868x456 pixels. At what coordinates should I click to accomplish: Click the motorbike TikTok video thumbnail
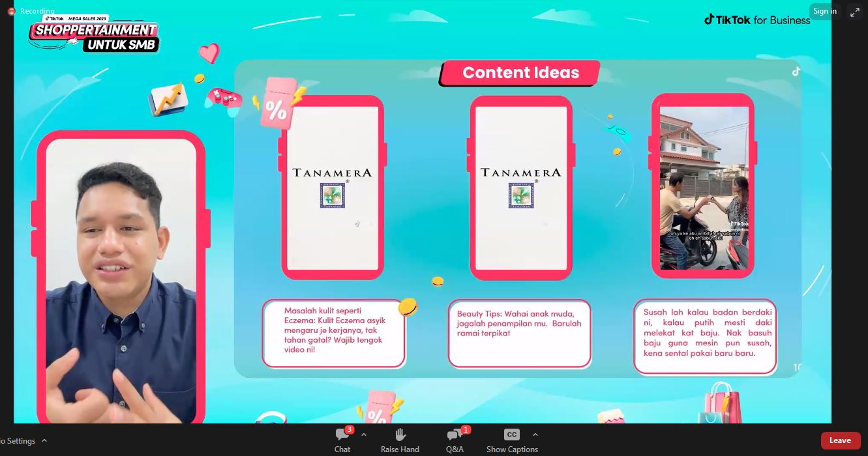point(704,188)
